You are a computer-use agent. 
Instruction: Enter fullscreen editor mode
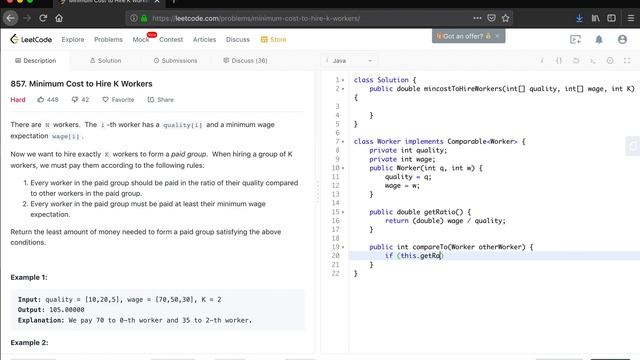(627, 60)
